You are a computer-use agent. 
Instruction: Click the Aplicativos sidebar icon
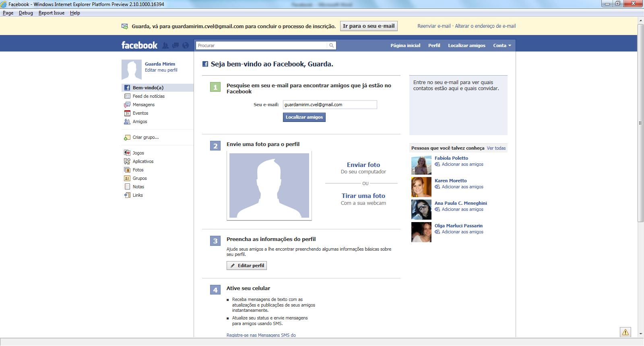coord(127,161)
